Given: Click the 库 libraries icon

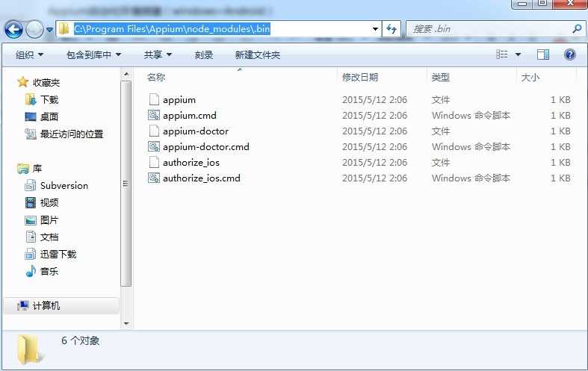Looking at the screenshot, I should (x=23, y=168).
